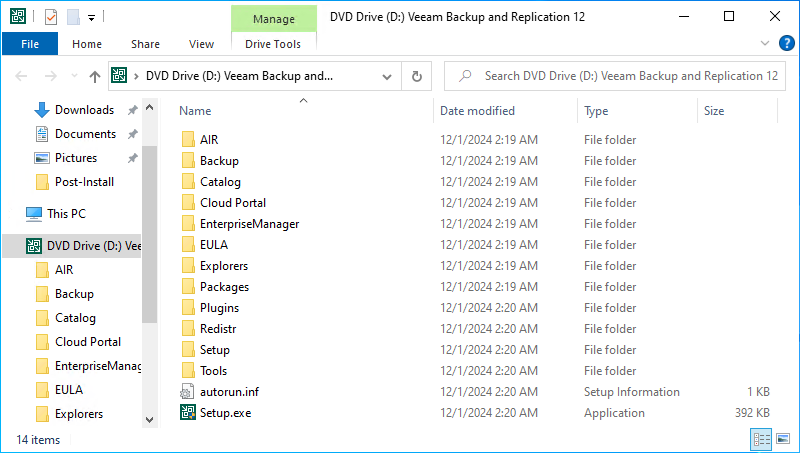This screenshot has width=800, height=453.
Task: Select the Cloud Portal folder icon in list
Action: tap(188, 202)
